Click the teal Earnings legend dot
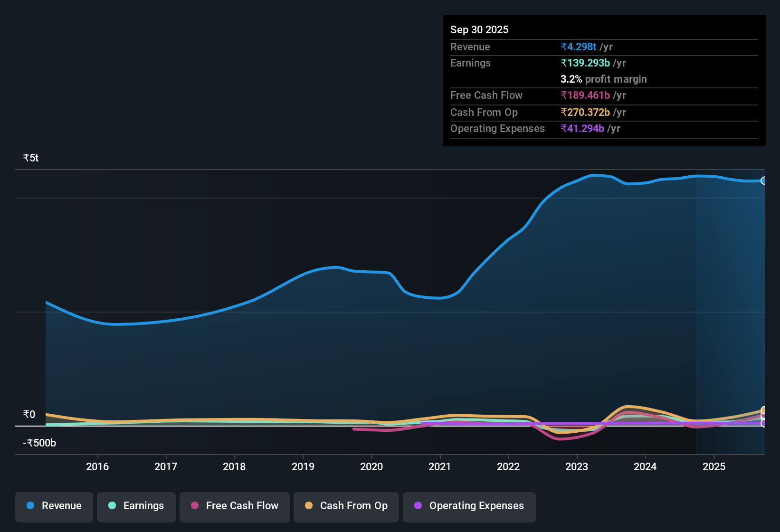Viewport: 780px width, 532px height. pos(113,506)
